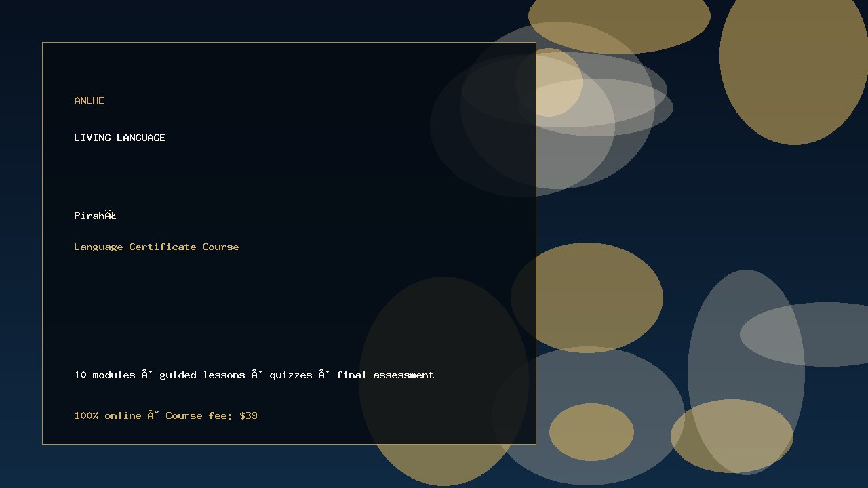Viewport: 868px width, 488px height.
Task: Click the "ANLHE" heading text
Action: click(89, 100)
